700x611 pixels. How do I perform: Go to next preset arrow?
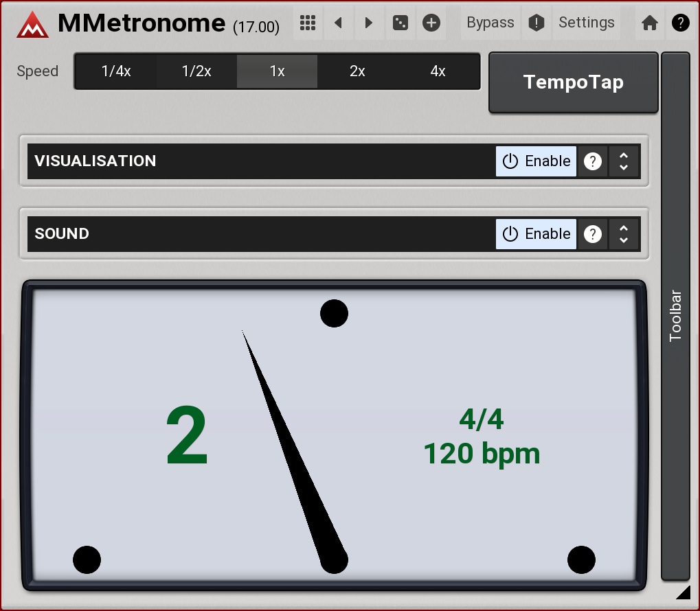coord(369,23)
